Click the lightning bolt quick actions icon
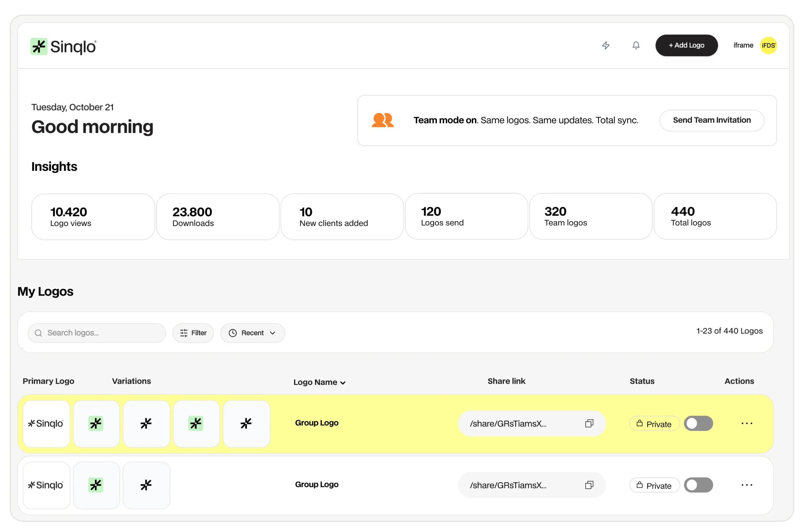 606,45
